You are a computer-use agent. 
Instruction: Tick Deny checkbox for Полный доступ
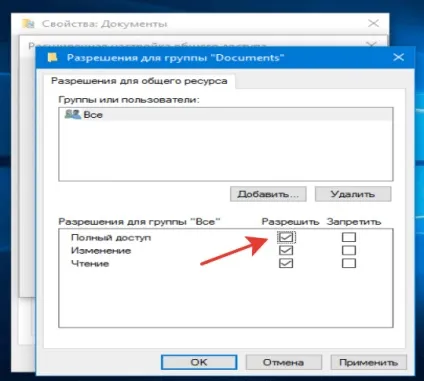coord(349,237)
